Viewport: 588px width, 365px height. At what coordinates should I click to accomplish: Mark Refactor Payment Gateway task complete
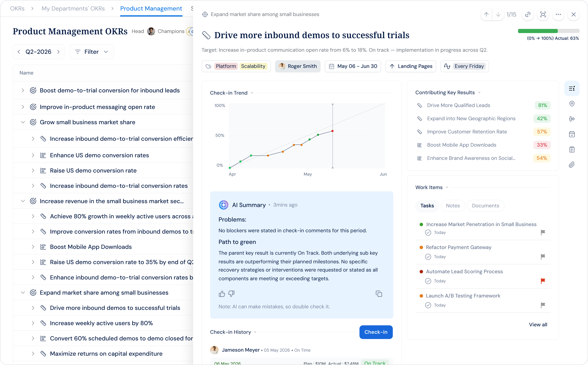pos(428,257)
